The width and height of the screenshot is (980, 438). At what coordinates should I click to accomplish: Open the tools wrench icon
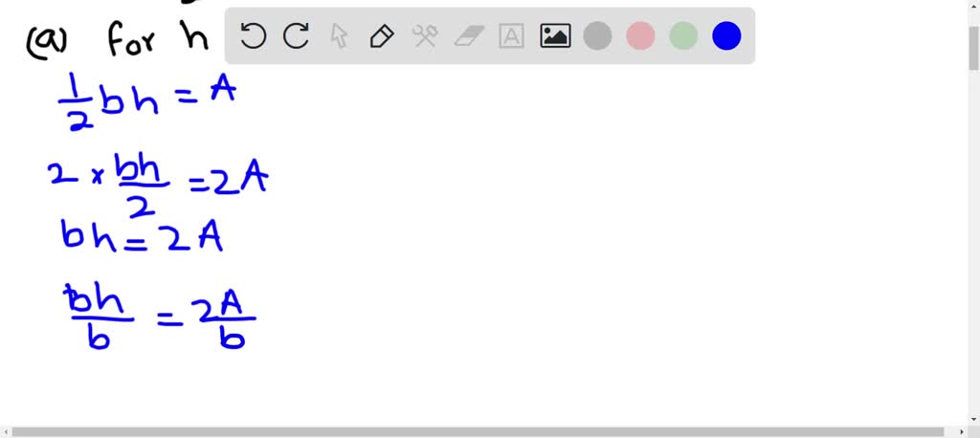pyautogui.click(x=424, y=36)
